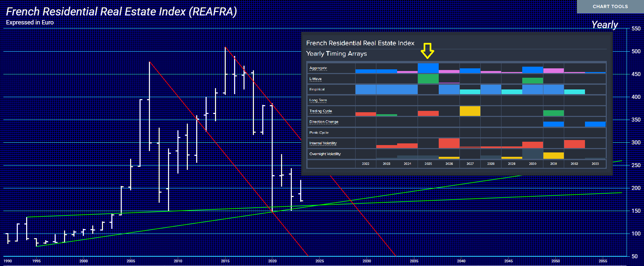Select the Internal Volatility label
Image resolution: width=644 pixels, height=266 pixels.
(x=323, y=143)
